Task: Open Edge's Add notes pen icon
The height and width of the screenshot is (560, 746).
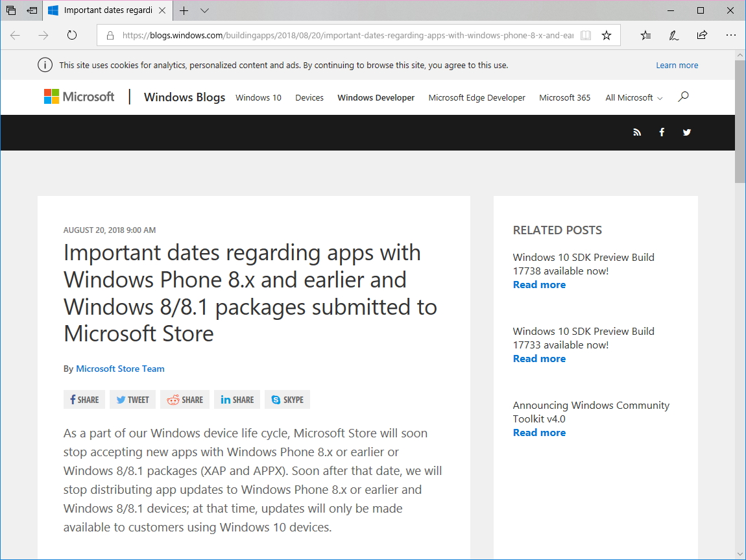Action: (x=673, y=36)
